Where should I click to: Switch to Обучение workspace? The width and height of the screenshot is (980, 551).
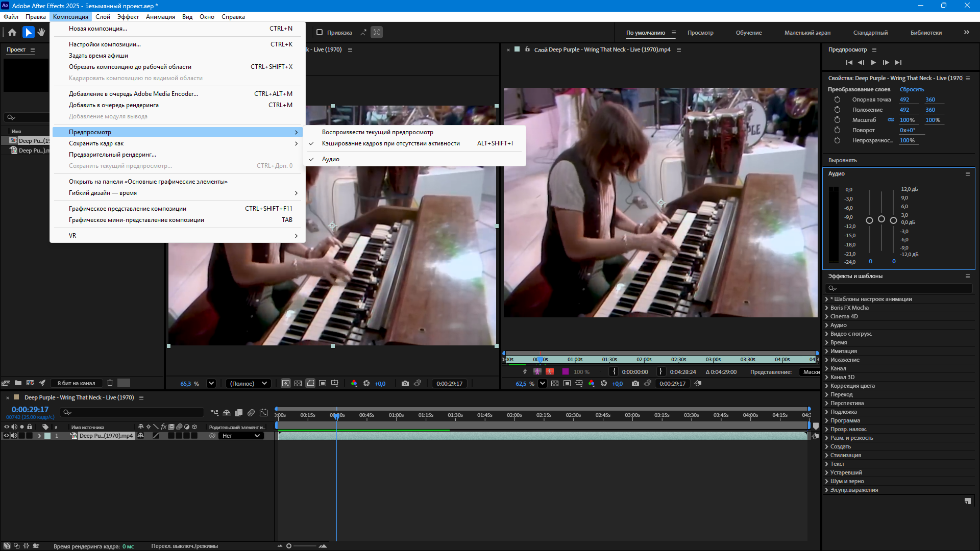[x=748, y=33]
